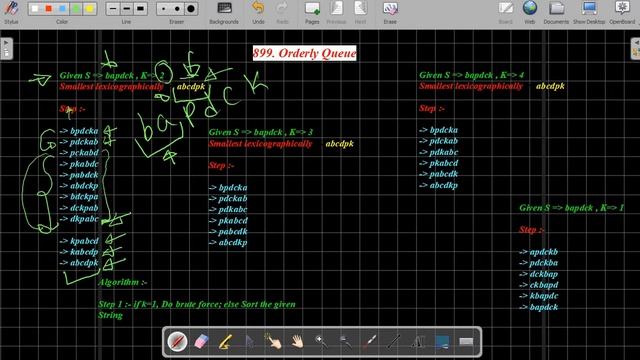Click the '-> apdckb' step line

tap(538, 252)
